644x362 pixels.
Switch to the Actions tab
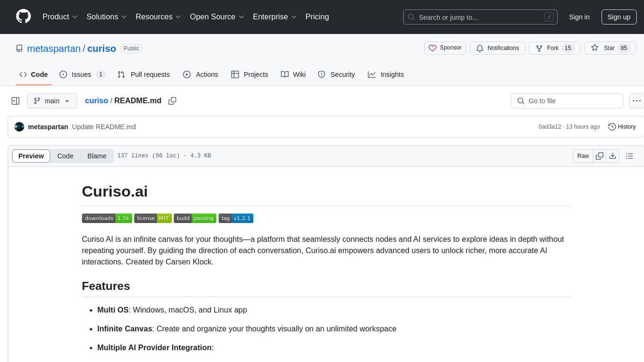[x=200, y=74]
